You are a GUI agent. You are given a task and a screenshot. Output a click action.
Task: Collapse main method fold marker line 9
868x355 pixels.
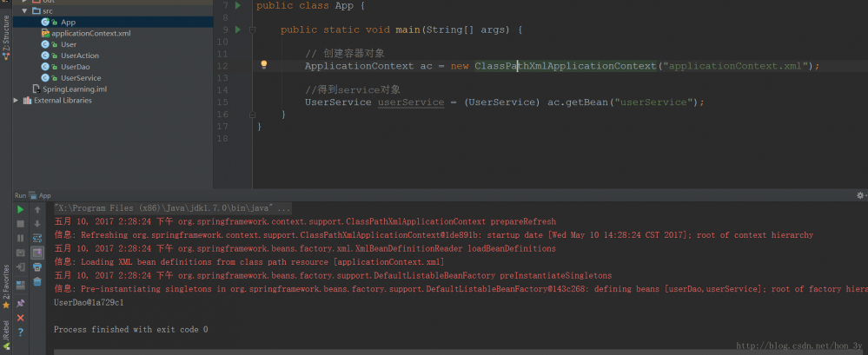[253, 30]
